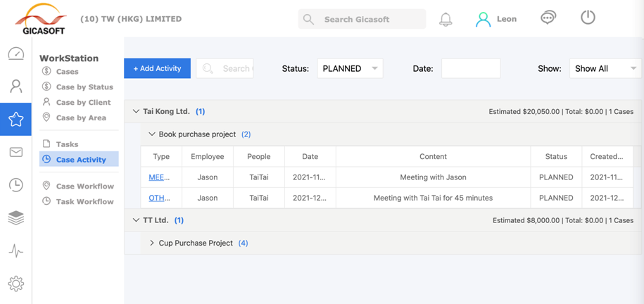Open the MEE... activity type link

159,177
